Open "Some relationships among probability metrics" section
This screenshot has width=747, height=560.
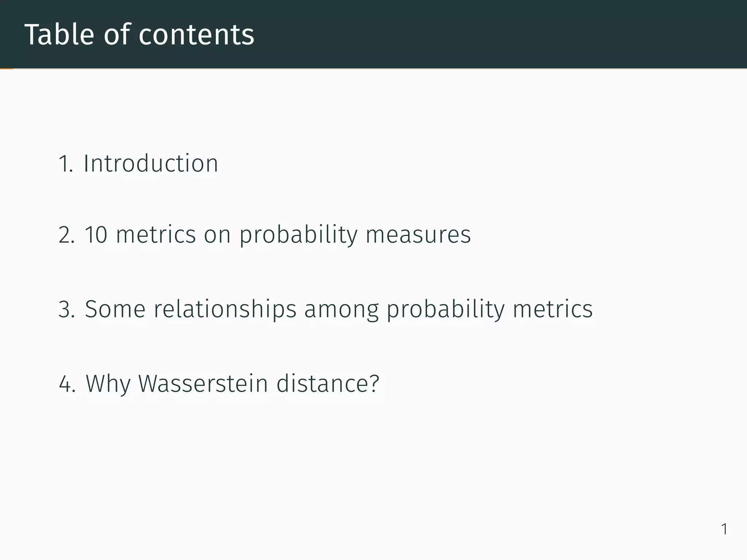coord(338,309)
